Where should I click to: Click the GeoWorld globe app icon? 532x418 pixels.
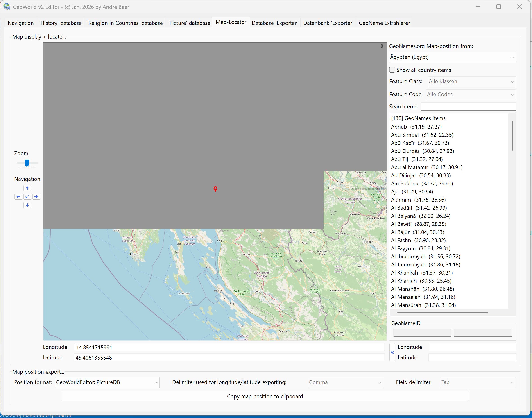(7, 7)
